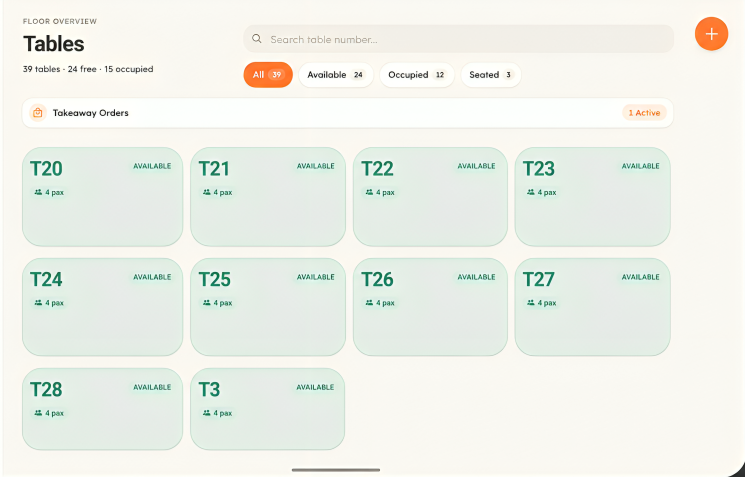Click the pax people icon on T28

click(38, 413)
